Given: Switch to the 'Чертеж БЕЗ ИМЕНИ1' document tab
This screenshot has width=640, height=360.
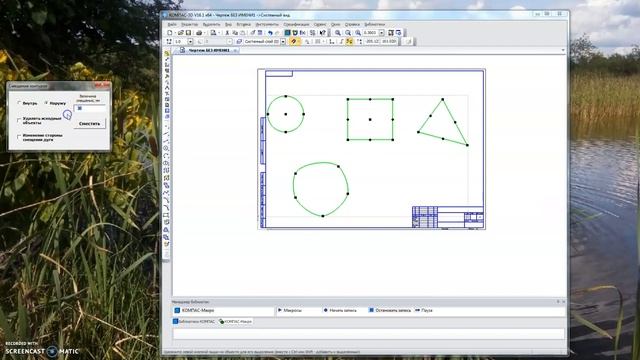Looking at the screenshot, I should click(x=208, y=50).
